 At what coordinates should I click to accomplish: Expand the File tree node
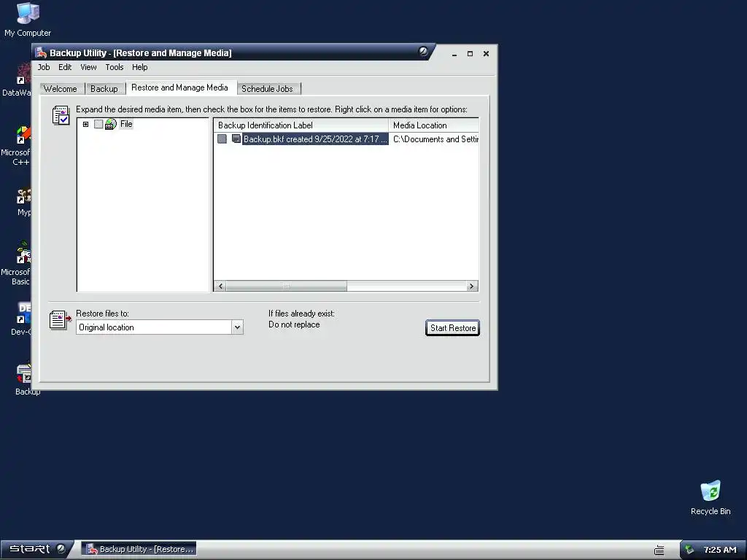(x=86, y=124)
